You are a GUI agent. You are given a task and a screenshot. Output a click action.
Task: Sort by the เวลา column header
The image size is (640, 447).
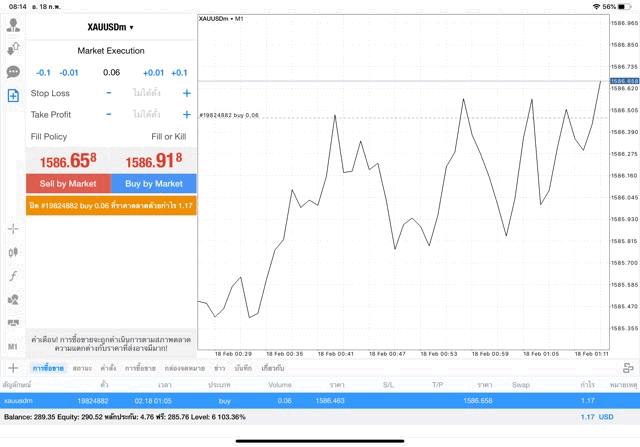(x=165, y=385)
